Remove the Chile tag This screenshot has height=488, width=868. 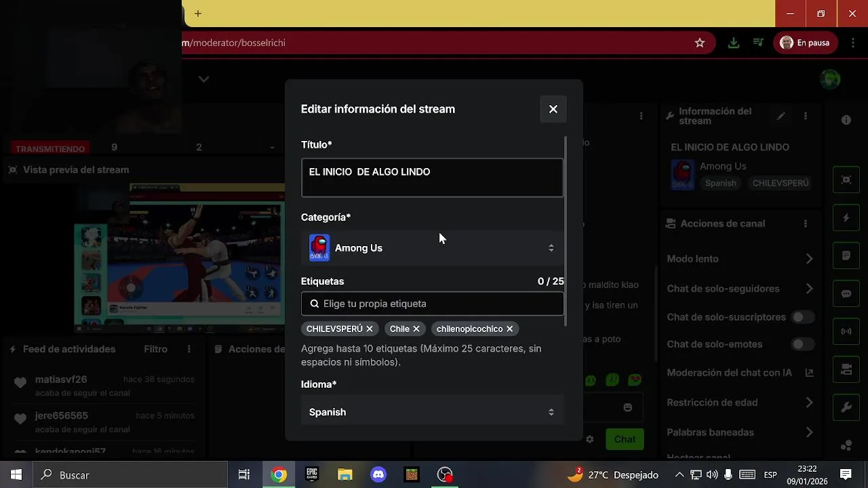point(416,329)
